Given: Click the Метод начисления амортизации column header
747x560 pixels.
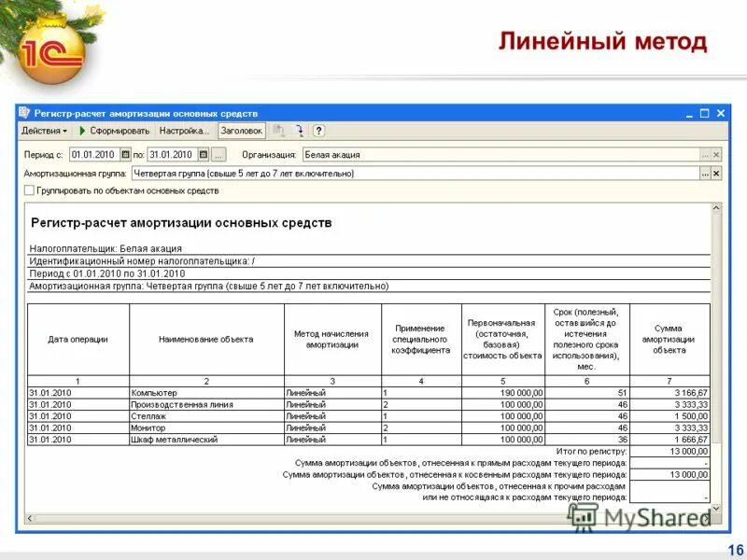Looking at the screenshot, I should pos(332,340).
